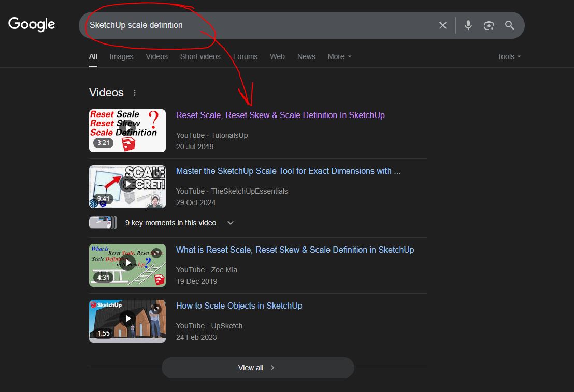The image size is (574, 392).
Task: Open the More search filters dropdown
Action: pyautogui.click(x=339, y=57)
